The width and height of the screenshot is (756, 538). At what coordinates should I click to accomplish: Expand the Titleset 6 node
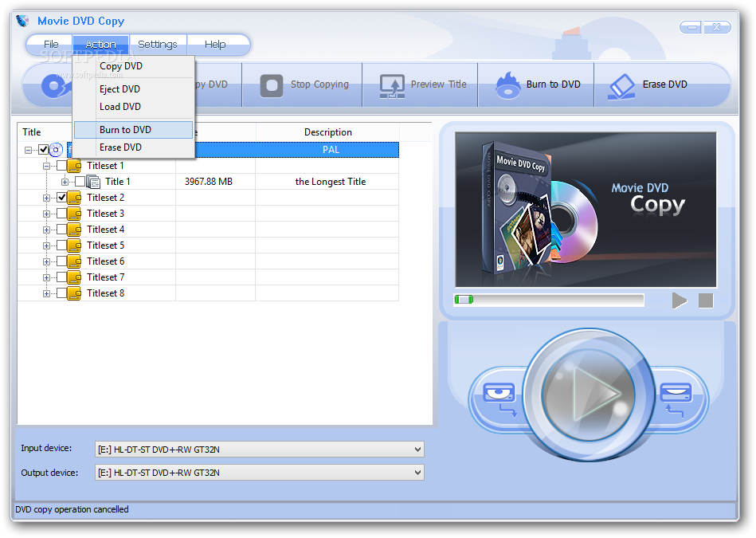tap(46, 261)
